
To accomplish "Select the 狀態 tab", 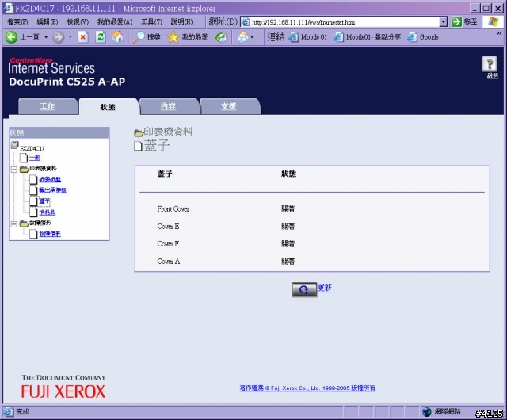I will pos(108,107).
